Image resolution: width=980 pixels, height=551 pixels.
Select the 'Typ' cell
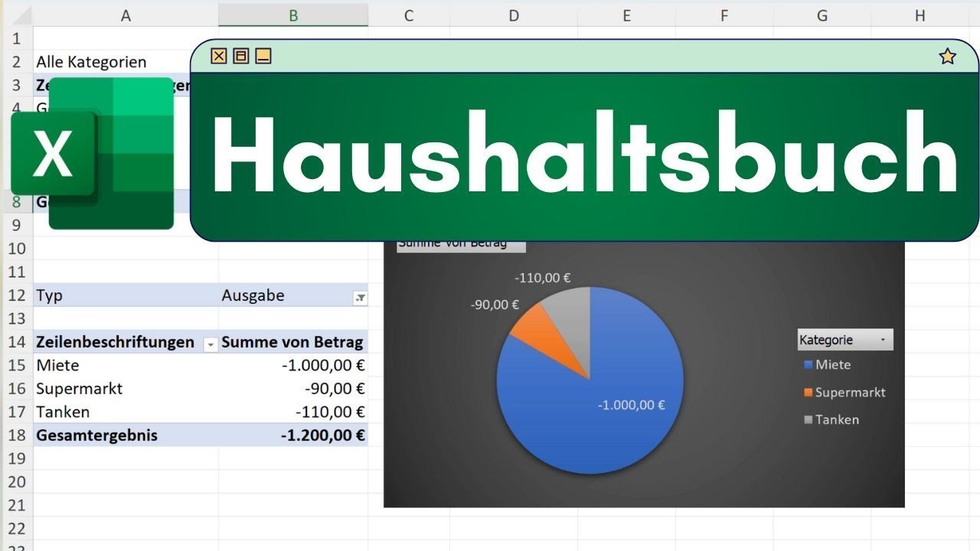point(126,295)
